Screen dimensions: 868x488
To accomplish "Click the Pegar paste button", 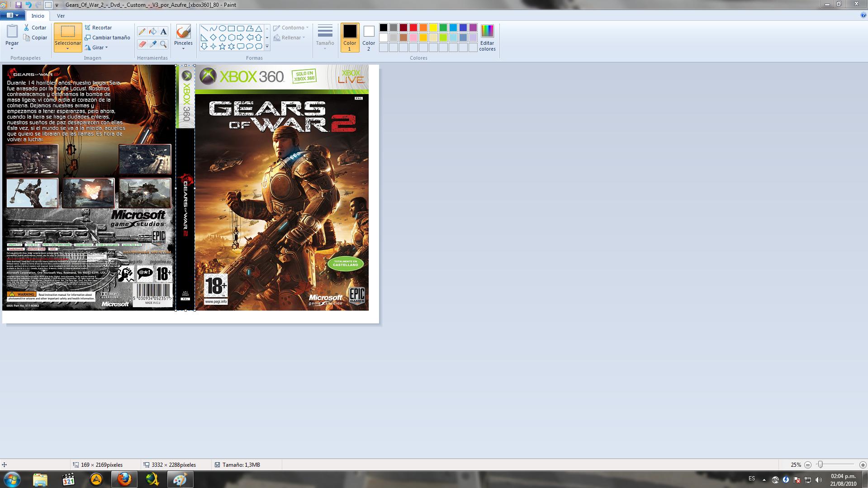I will (12, 35).
